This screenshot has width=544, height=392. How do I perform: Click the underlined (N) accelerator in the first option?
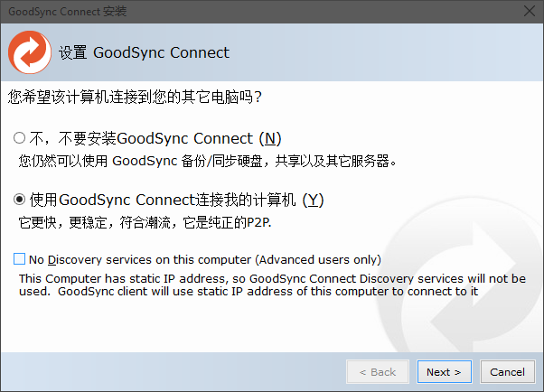coord(271,138)
